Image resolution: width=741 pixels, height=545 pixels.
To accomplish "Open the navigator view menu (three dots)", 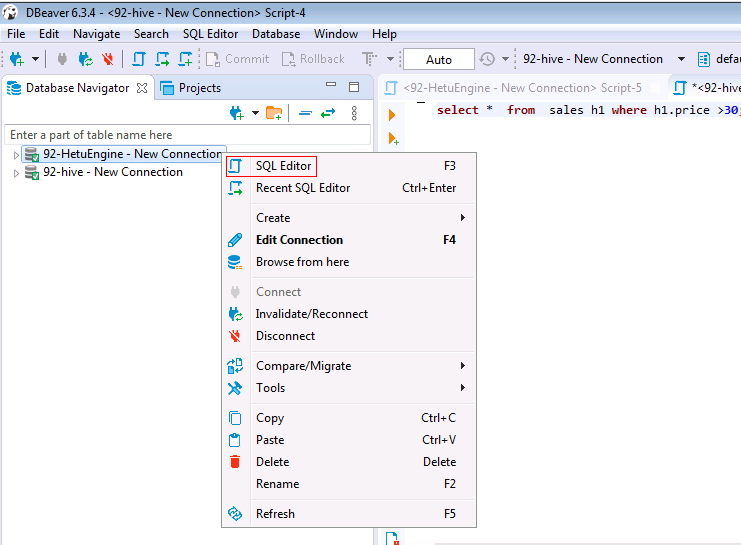I will [x=353, y=113].
